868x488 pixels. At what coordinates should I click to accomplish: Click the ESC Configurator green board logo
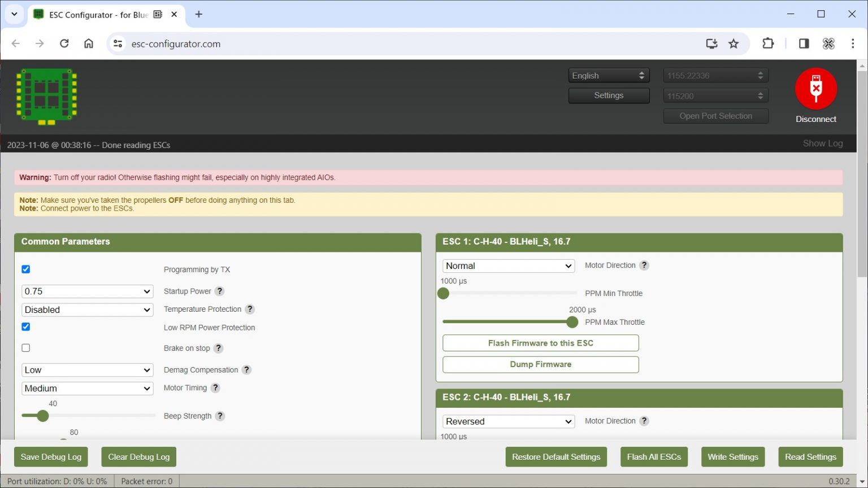click(46, 97)
